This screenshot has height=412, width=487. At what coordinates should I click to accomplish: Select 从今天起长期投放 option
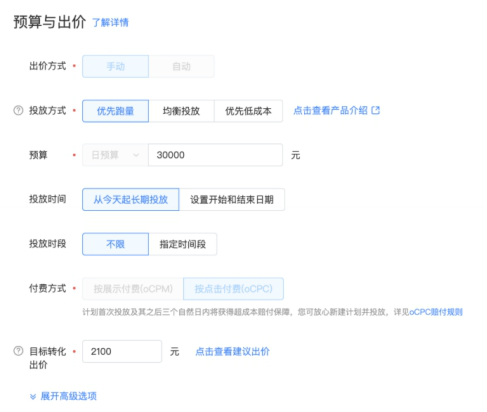(x=131, y=200)
